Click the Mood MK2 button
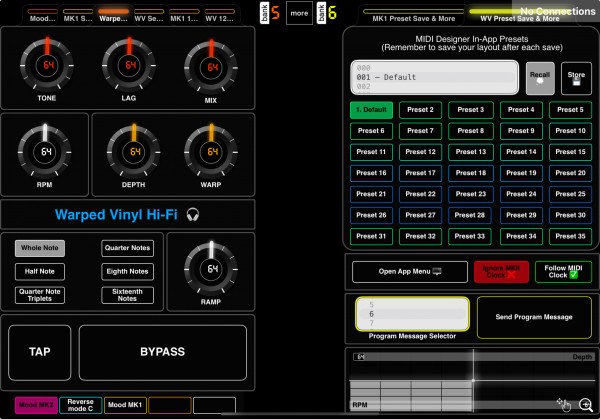This screenshot has width=600, height=419. click(x=36, y=405)
